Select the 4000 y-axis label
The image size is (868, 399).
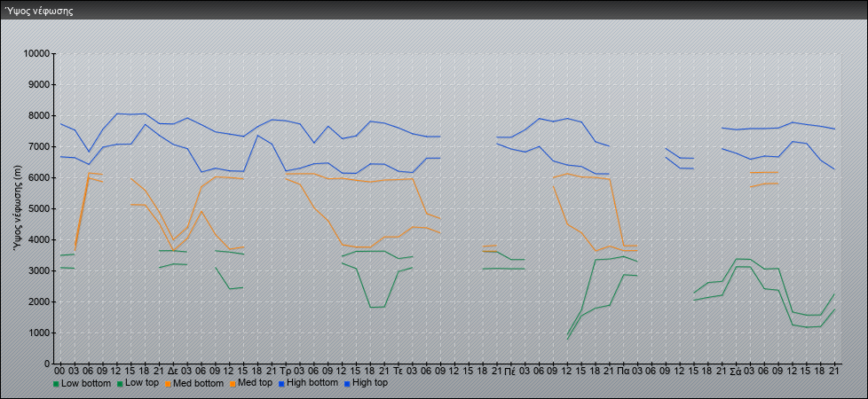(39, 239)
